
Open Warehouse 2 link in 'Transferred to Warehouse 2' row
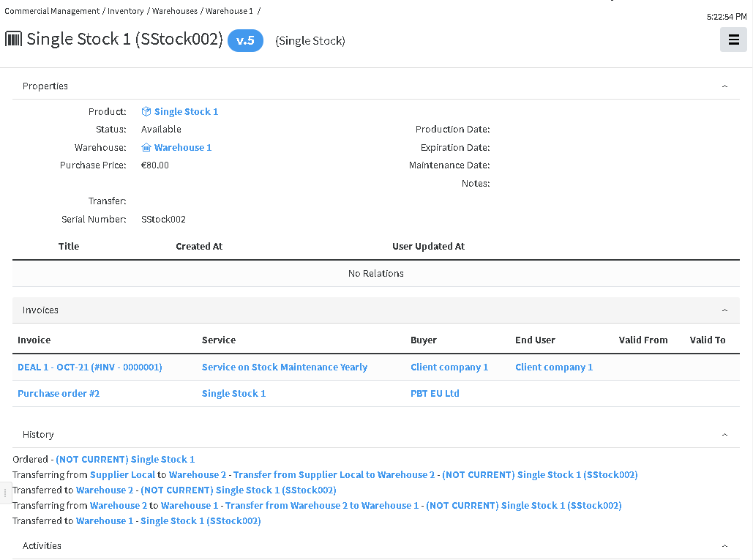pos(105,490)
